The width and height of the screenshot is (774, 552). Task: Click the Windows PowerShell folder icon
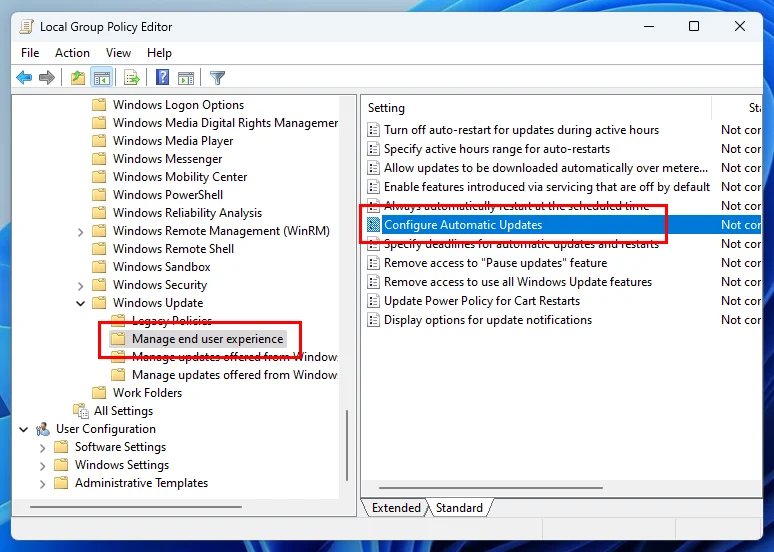[99, 195]
